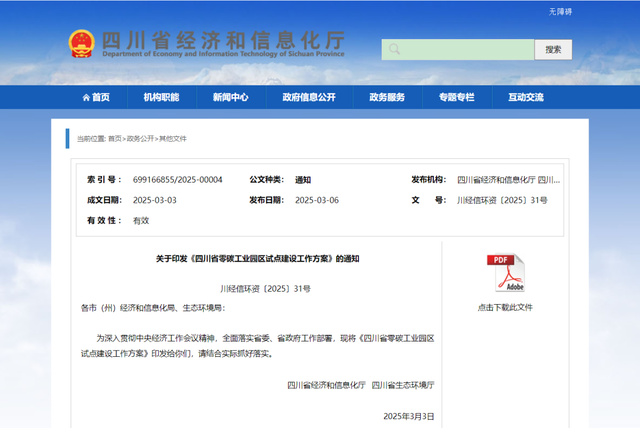Click 其他文件 in the breadcrumb trail
The width and height of the screenshot is (640, 428).
pyautogui.click(x=173, y=139)
